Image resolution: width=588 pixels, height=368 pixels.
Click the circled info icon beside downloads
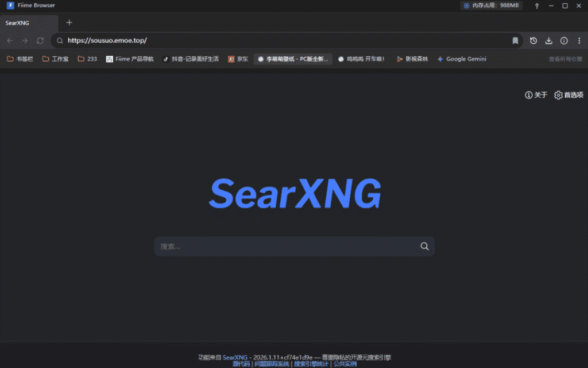(x=564, y=41)
